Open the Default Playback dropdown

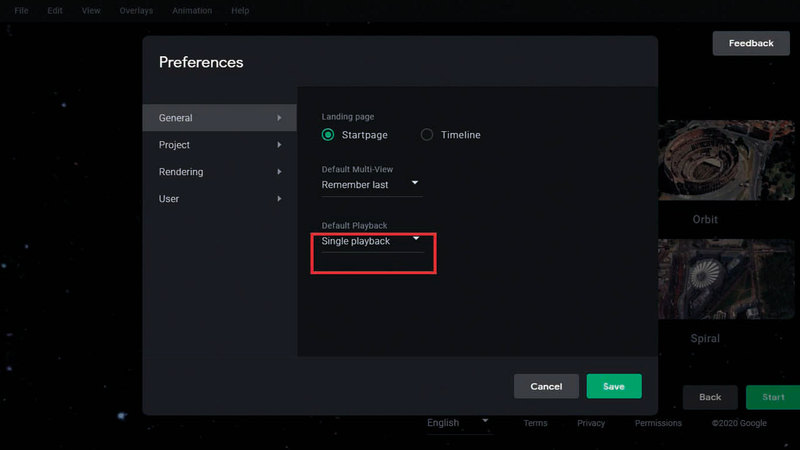[371, 241]
